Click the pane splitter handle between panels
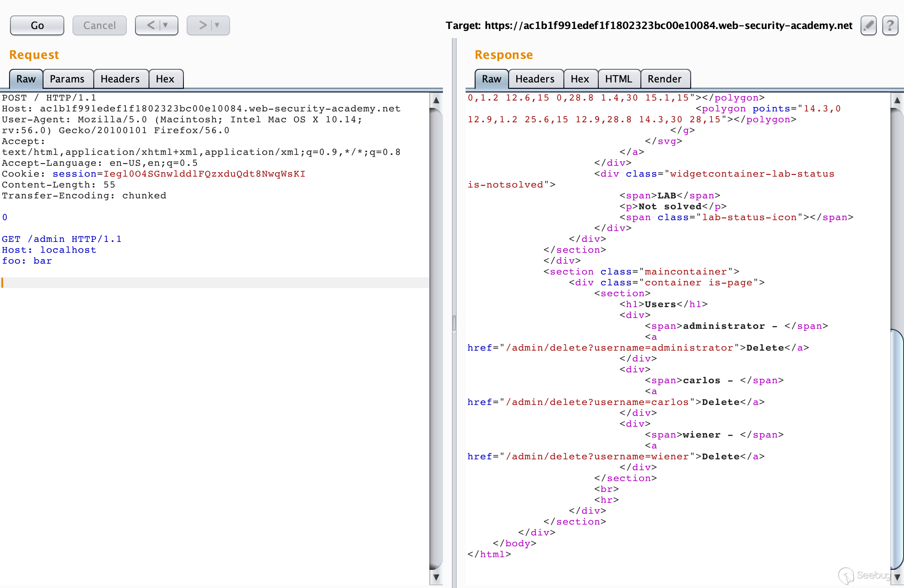Viewport: 904px width, 588px height. [454, 323]
